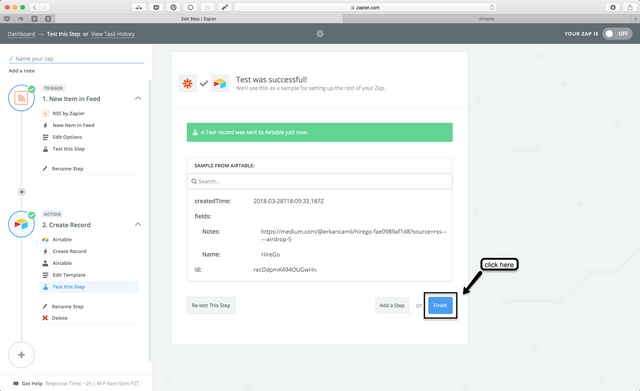Click Safari forward navigation arrow
This screenshot has height=391, width=640.
44,7
